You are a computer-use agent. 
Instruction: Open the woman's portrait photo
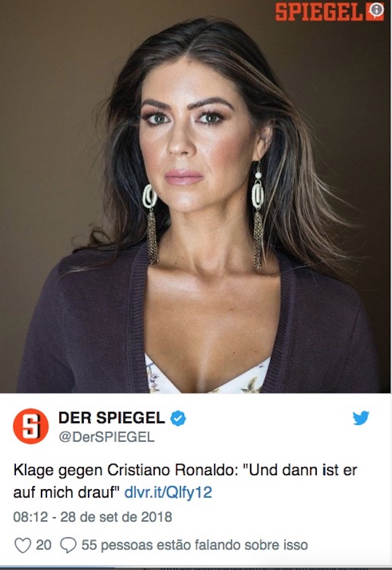[195, 197]
